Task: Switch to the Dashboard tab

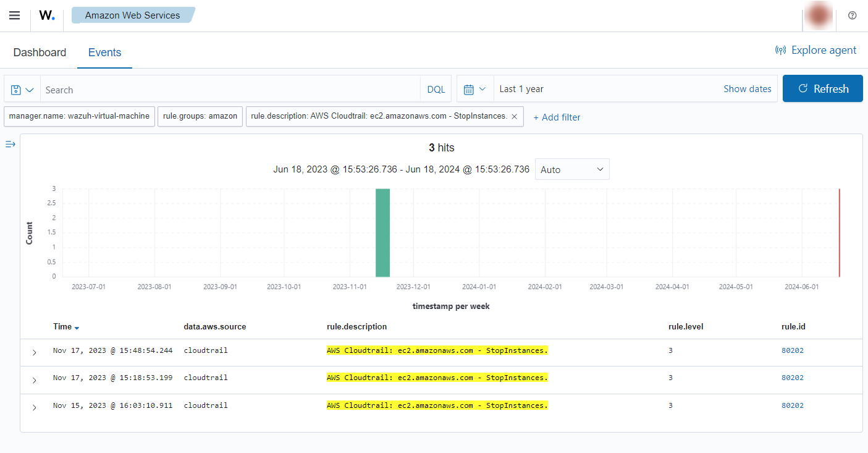Action: click(40, 53)
